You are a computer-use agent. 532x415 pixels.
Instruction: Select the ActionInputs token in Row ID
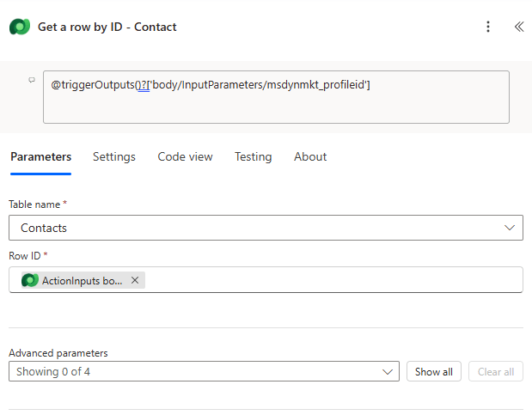(x=82, y=280)
